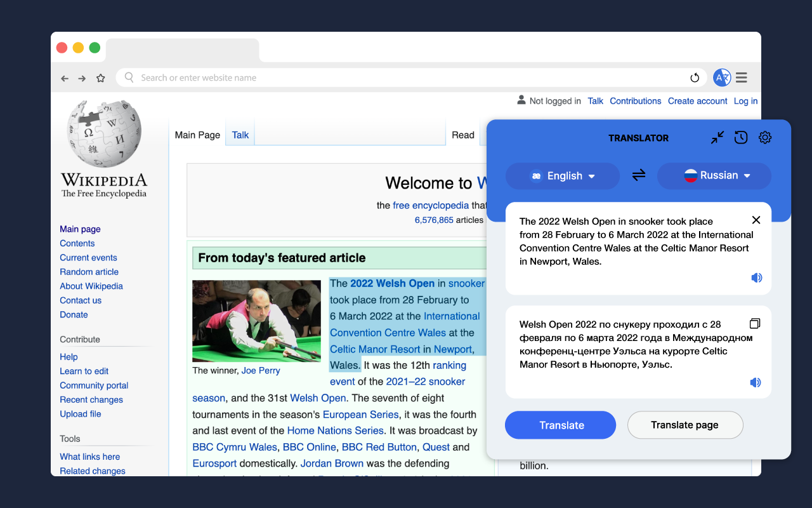
Task: Switch to the Talk tab
Action: pyautogui.click(x=240, y=135)
